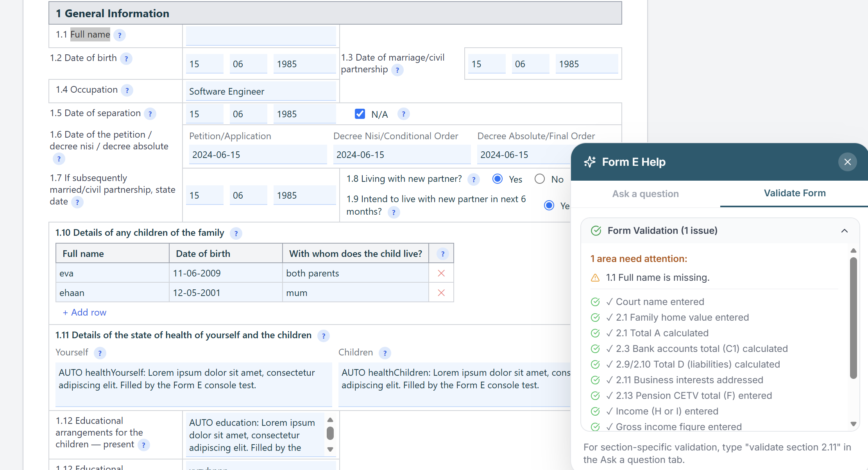Add row to children table
868x470 pixels.
coord(84,312)
